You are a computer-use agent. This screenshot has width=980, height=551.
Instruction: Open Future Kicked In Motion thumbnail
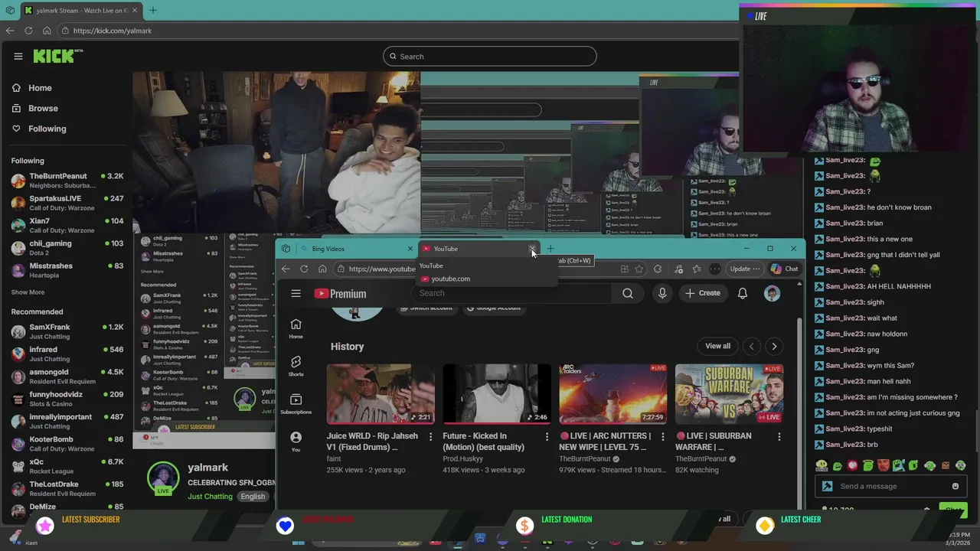(496, 394)
